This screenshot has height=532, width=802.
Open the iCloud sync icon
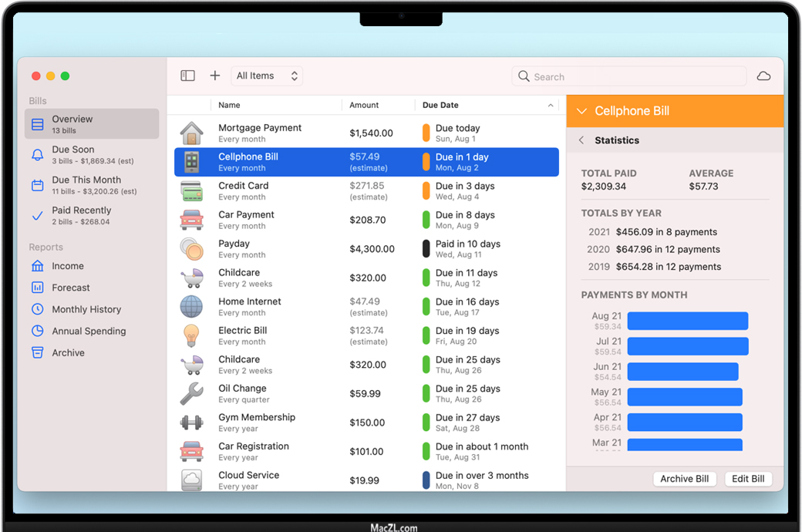point(763,76)
